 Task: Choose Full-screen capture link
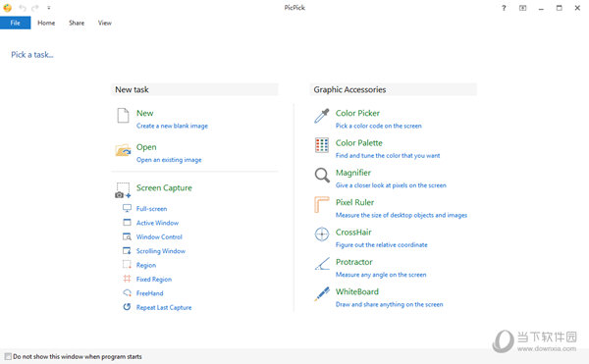coord(151,209)
